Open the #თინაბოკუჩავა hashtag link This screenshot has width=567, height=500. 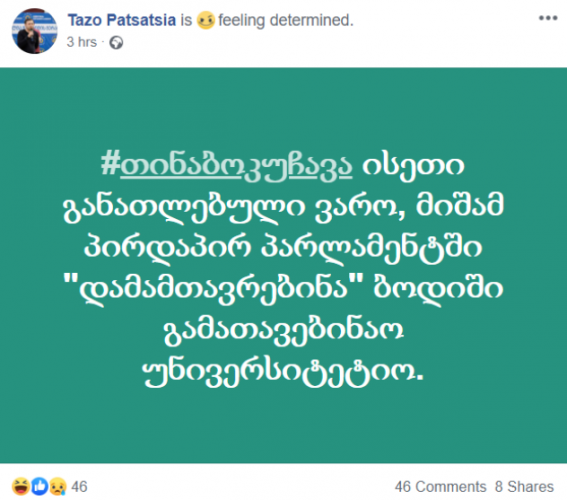click(x=226, y=166)
